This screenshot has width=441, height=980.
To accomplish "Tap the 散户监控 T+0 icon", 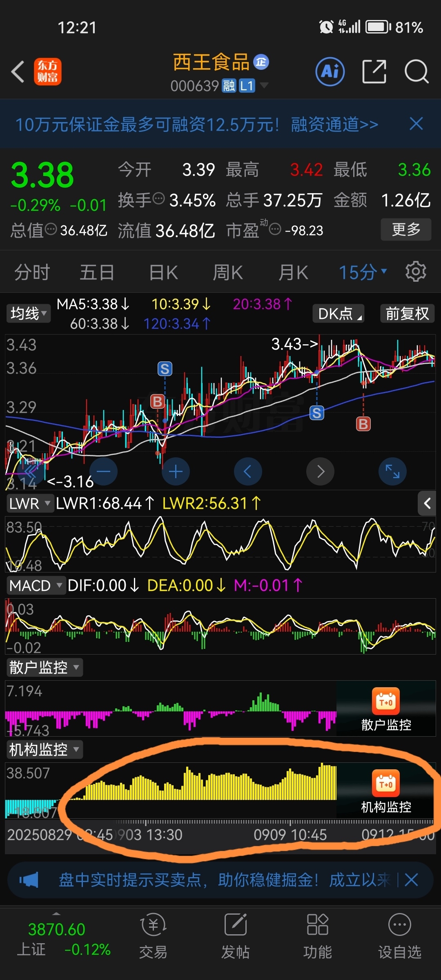I will 386,701.
